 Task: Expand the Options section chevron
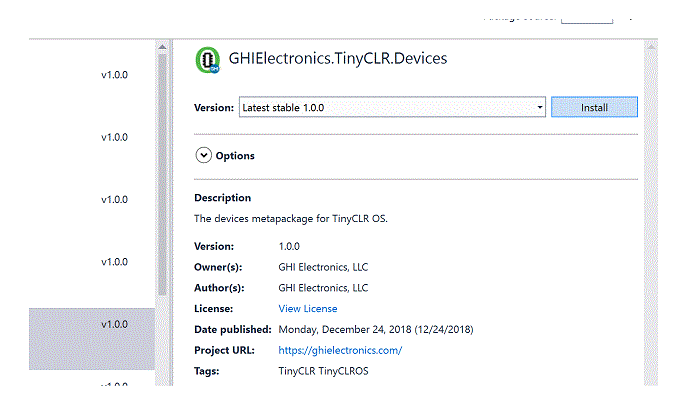(203, 155)
